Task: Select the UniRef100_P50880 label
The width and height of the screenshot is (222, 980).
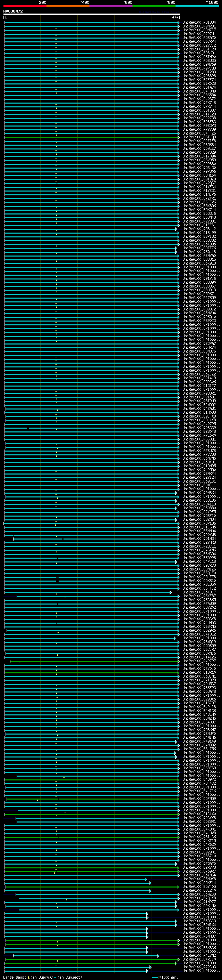Action: pyautogui.click(x=199, y=508)
